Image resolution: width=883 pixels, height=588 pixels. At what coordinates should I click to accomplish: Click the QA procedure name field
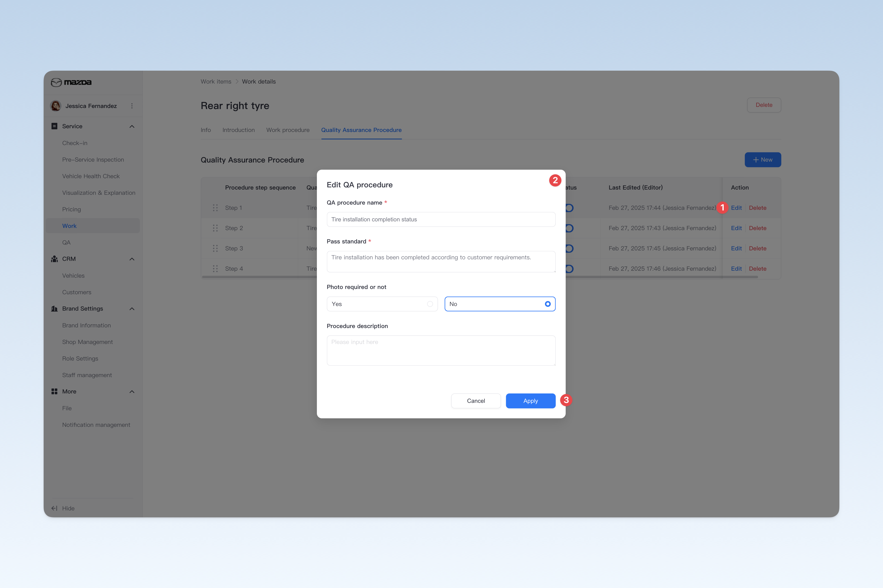click(441, 219)
